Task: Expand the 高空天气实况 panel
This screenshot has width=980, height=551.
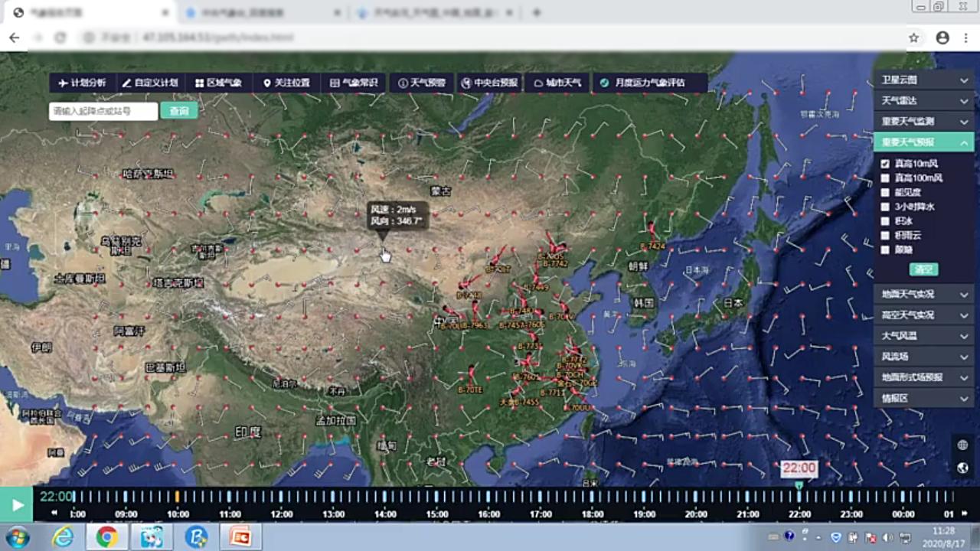Action: [x=923, y=315]
